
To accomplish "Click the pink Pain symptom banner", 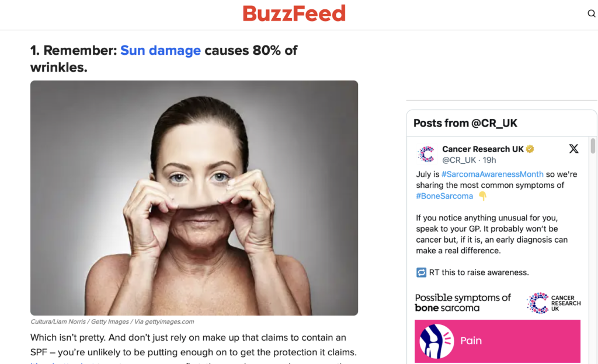I will (498, 341).
